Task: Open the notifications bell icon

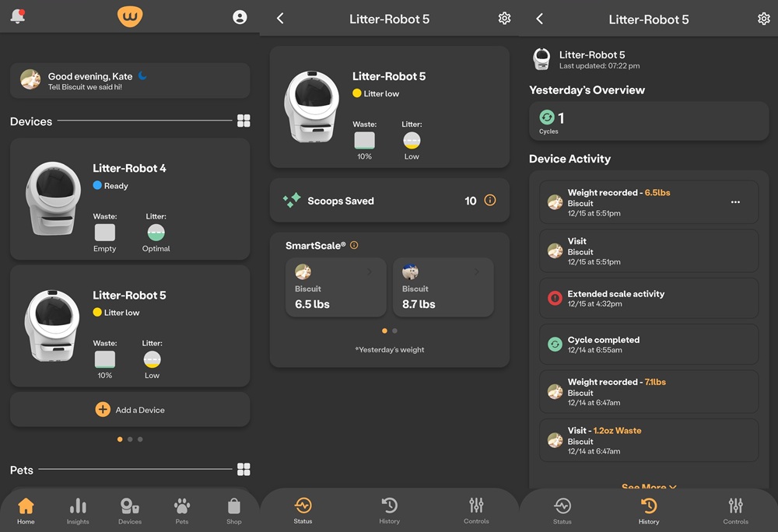Action: coord(18,16)
